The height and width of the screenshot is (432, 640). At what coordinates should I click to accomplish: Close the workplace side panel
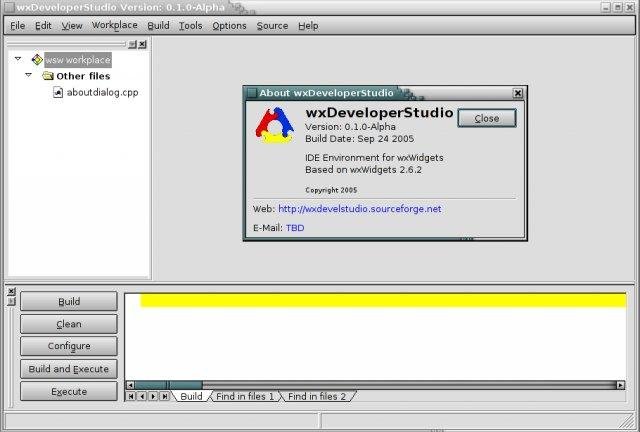[x=142, y=44]
